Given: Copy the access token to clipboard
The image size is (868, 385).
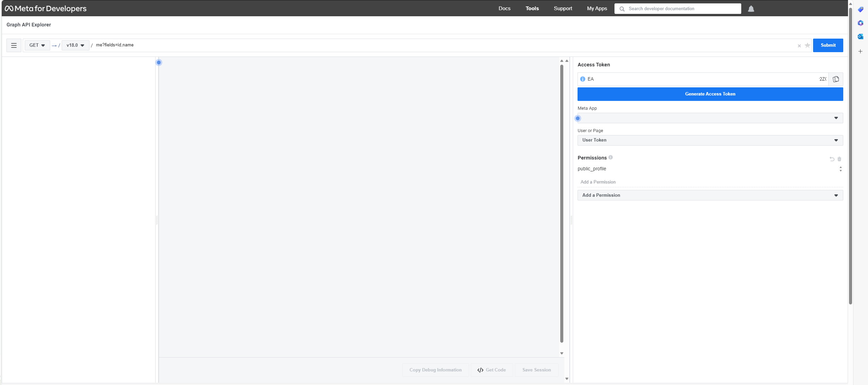Looking at the screenshot, I should click(836, 79).
